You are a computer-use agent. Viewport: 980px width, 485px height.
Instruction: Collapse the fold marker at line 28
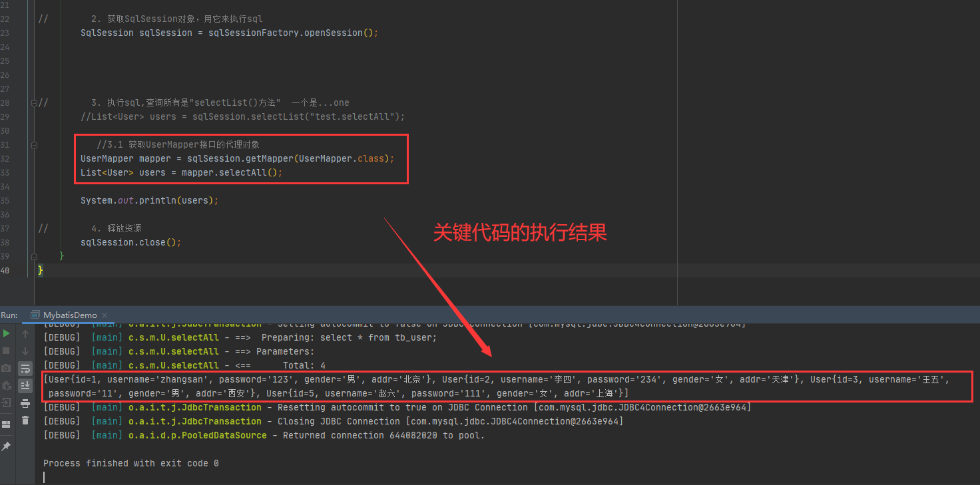point(34,103)
